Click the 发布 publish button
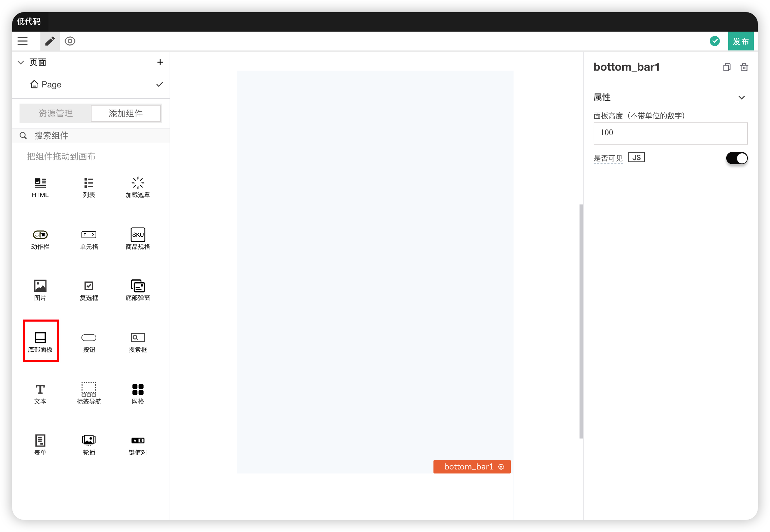This screenshot has height=532, width=770. [x=740, y=41]
